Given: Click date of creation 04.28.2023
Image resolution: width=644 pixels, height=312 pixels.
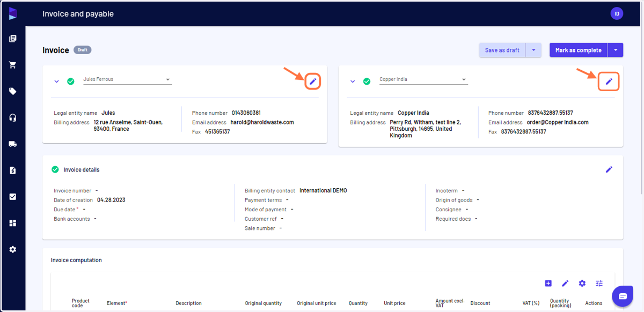Looking at the screenshot, I should coord(111,200).
